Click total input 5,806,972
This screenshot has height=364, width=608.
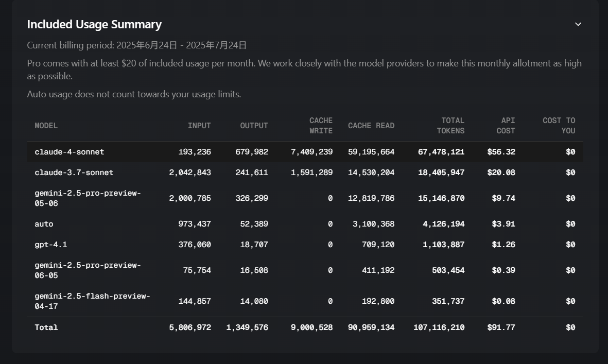[190, 327]
